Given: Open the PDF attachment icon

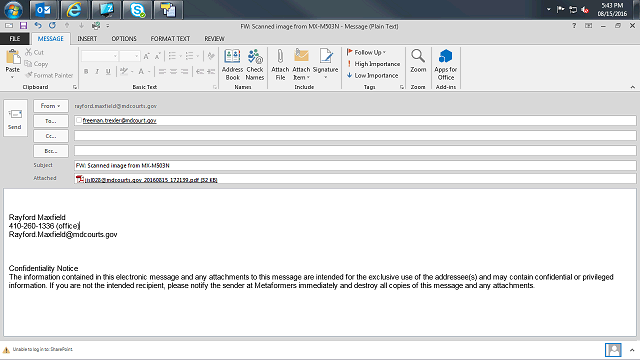Looking at the screenshot, I should [x=80, y=179].
